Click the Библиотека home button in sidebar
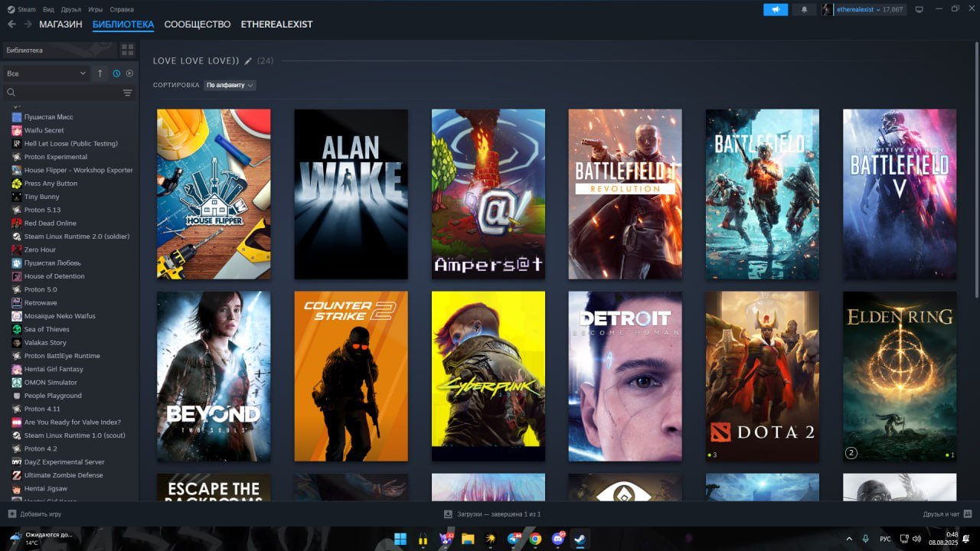 coord(60,50)
